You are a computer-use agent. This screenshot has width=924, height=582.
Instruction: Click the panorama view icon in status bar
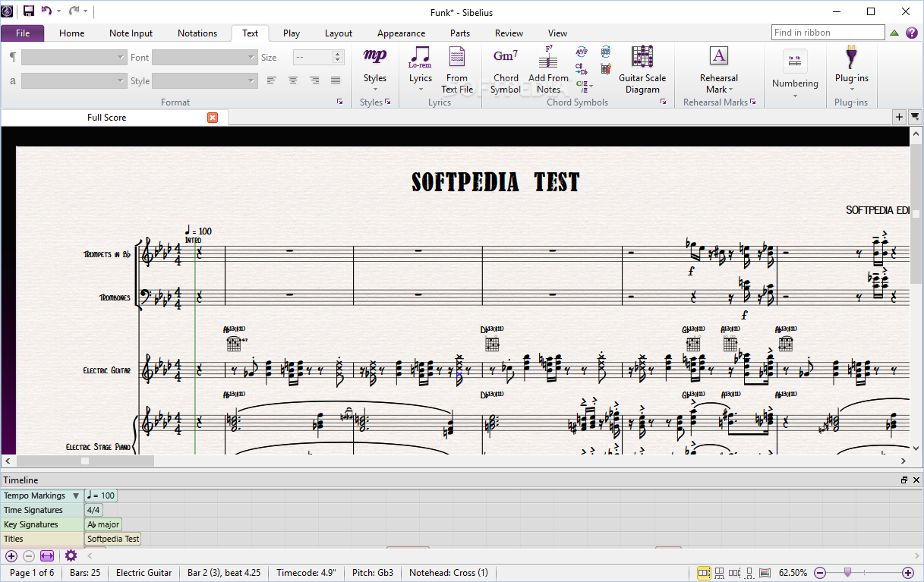click(x=765, y=573)
